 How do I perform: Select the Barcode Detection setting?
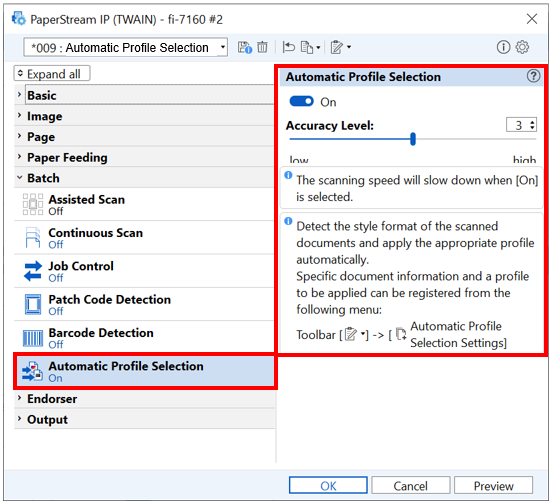click(144, 338)
